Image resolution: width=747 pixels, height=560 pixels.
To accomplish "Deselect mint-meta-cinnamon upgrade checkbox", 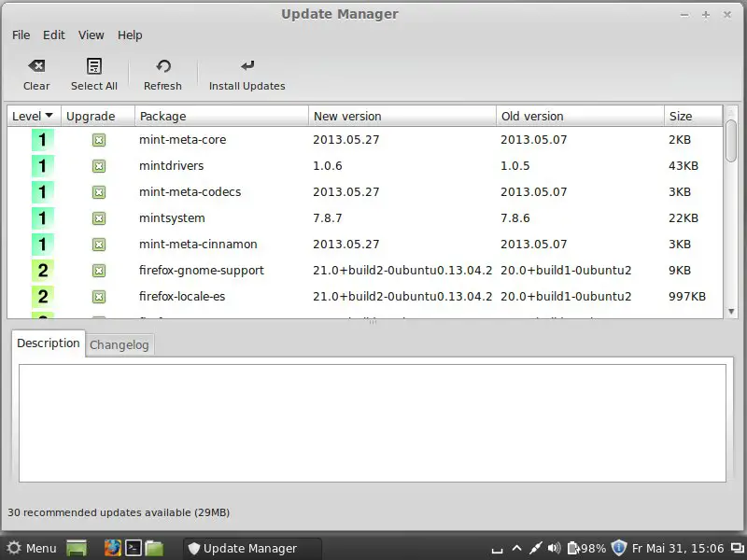I will pos(99,245).
